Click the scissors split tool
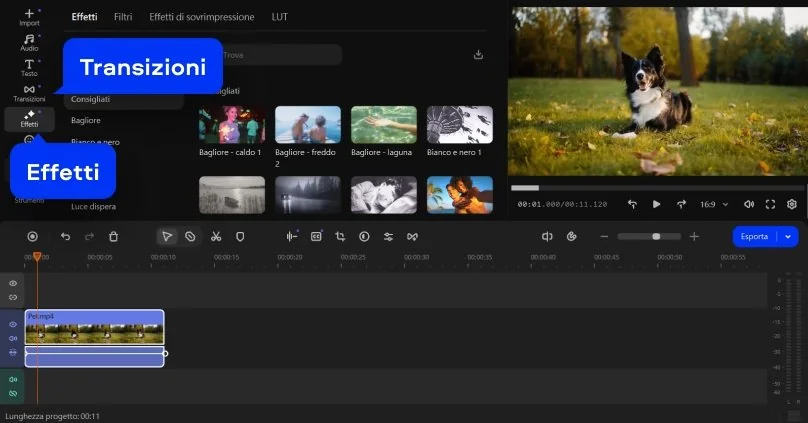808x423 pixels. coord(215,236)
